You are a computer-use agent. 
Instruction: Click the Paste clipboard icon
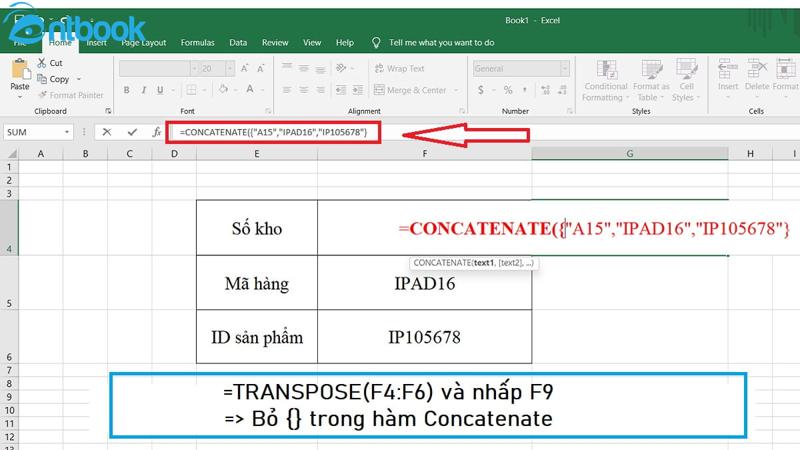tap(20, 71)
